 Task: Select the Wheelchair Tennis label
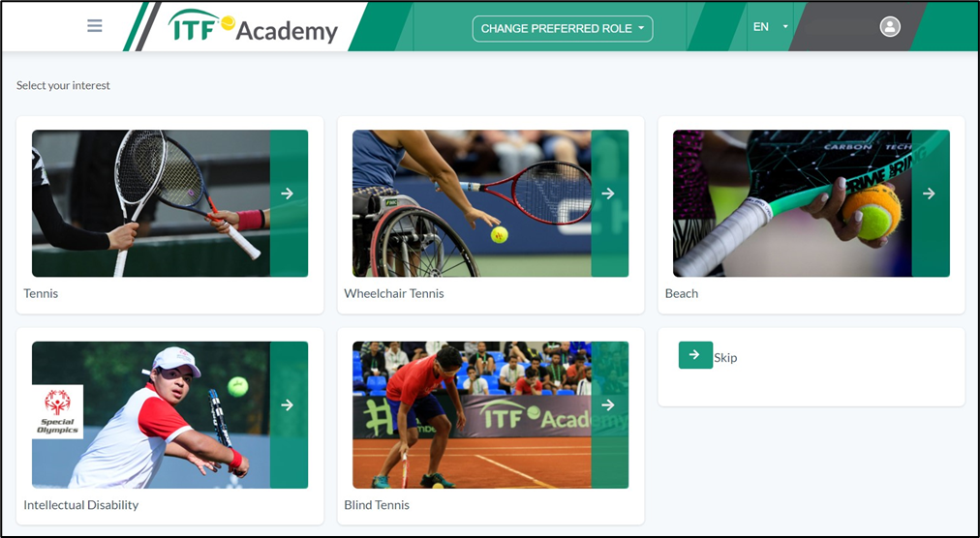click(394, 293)
